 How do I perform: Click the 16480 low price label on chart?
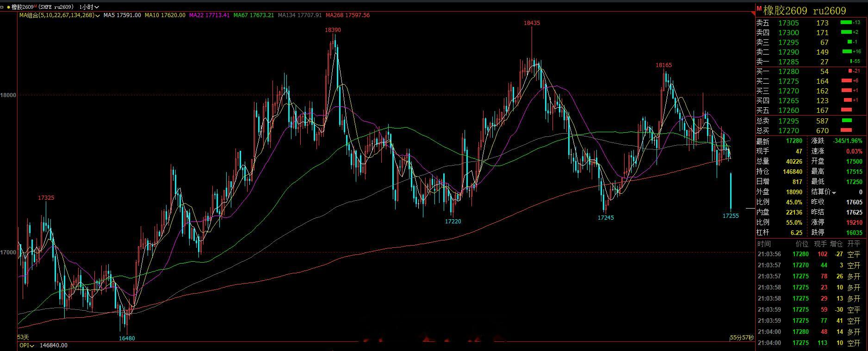127,338
